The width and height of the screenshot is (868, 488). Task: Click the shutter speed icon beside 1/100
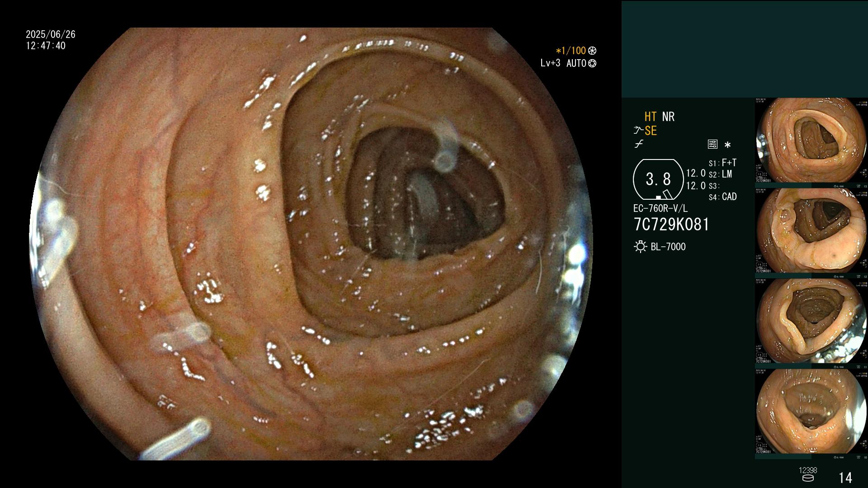coord(592,51)
